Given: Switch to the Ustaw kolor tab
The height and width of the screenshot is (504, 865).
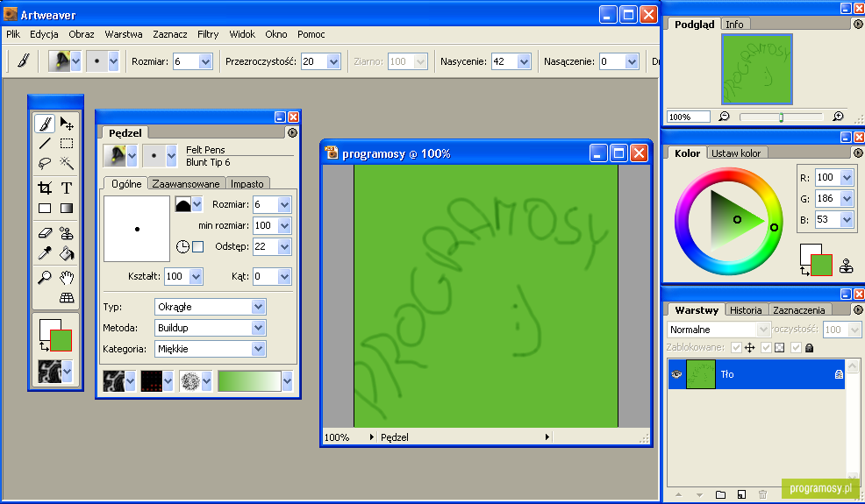Looking at the screenshot, I should [736, 153].
